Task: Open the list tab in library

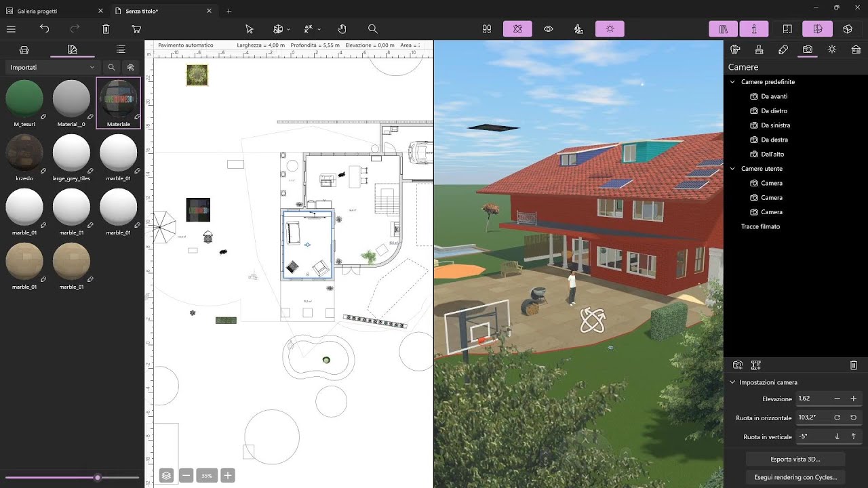Action: click(x=121, y=49)
